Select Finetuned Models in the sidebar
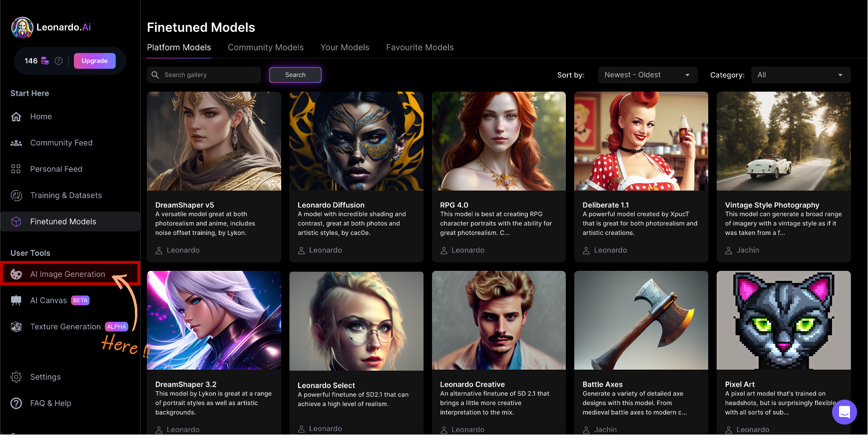 (x=70, y=222)
